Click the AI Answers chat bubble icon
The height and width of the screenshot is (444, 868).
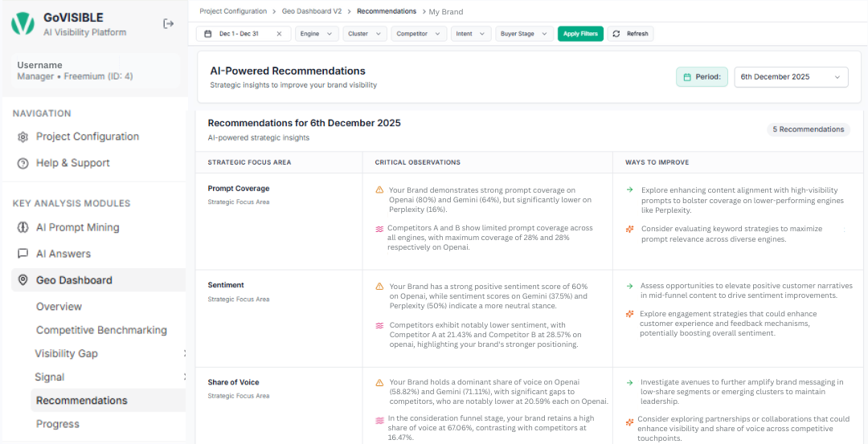23,254
